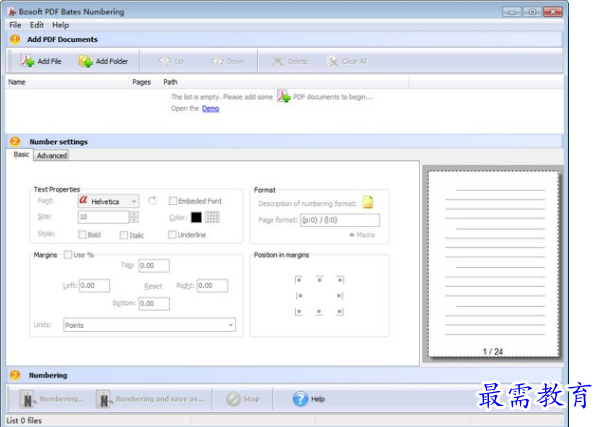Click the page preview thumbnail
600x427 pixels.
(x=494, y=264)
